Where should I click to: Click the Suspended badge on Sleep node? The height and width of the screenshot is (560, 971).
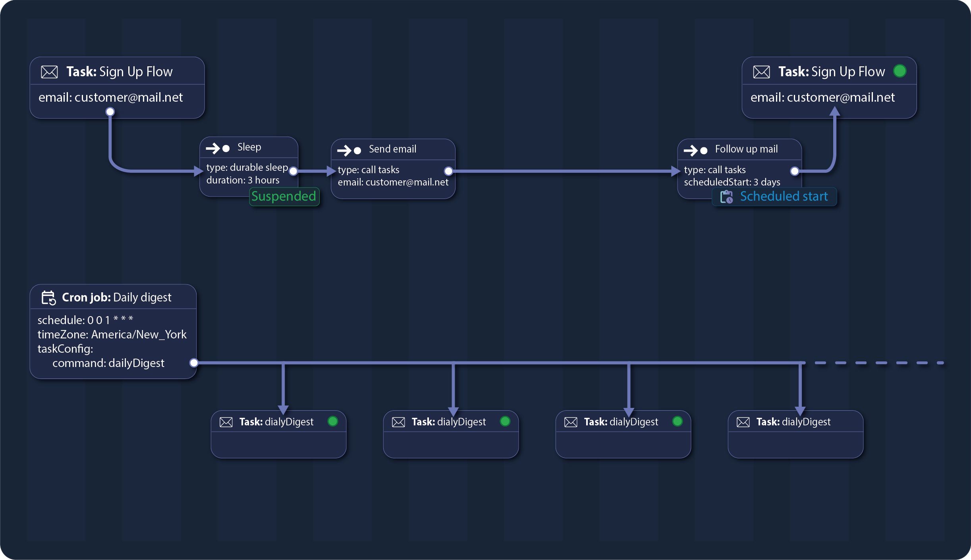click(284, 197)
